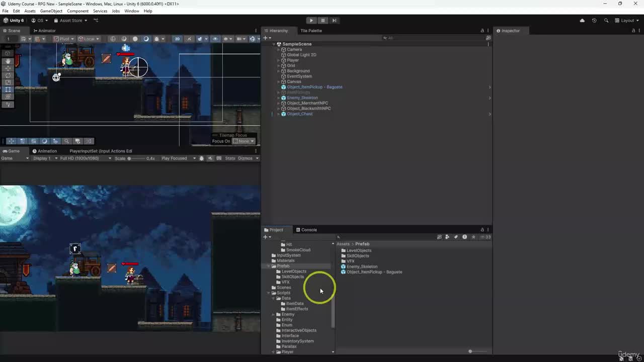Open the GameObject menu

(51, 11)
